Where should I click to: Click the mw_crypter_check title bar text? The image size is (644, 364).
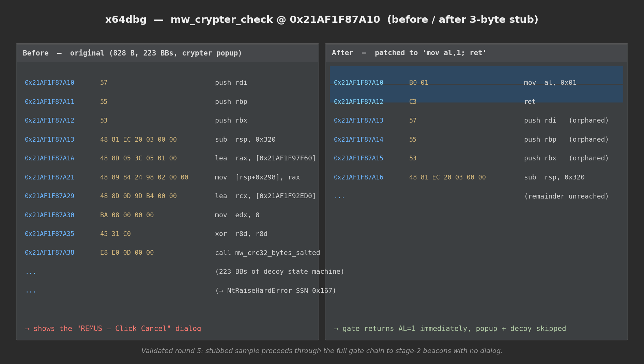(x=322, y=19)
